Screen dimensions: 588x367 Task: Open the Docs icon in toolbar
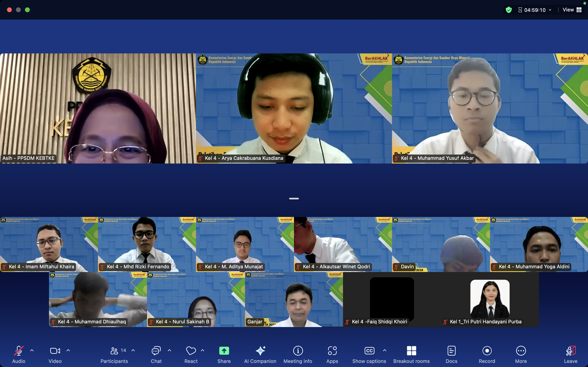coord(451,351)
